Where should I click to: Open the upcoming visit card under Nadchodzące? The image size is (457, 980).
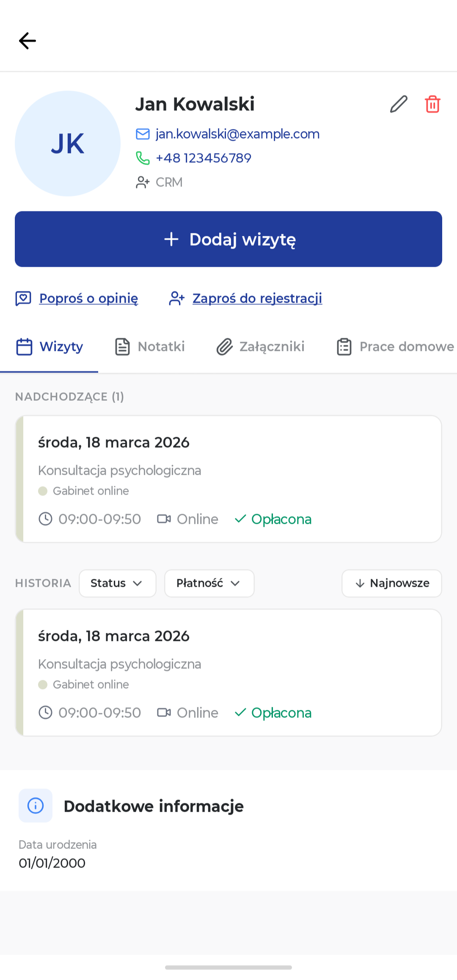pos(228,479)
